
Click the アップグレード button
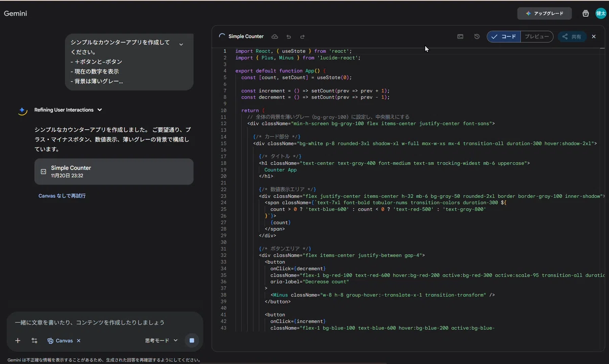(545, 13)
